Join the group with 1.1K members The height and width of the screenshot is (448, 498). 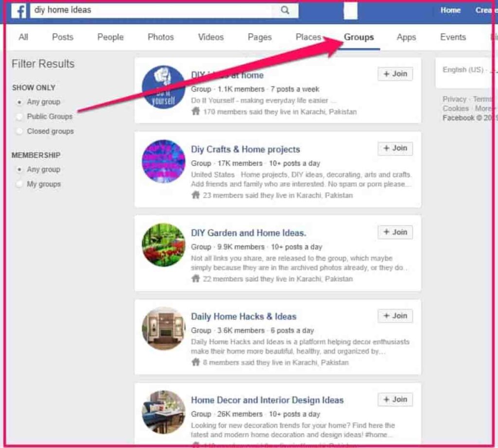395,74
